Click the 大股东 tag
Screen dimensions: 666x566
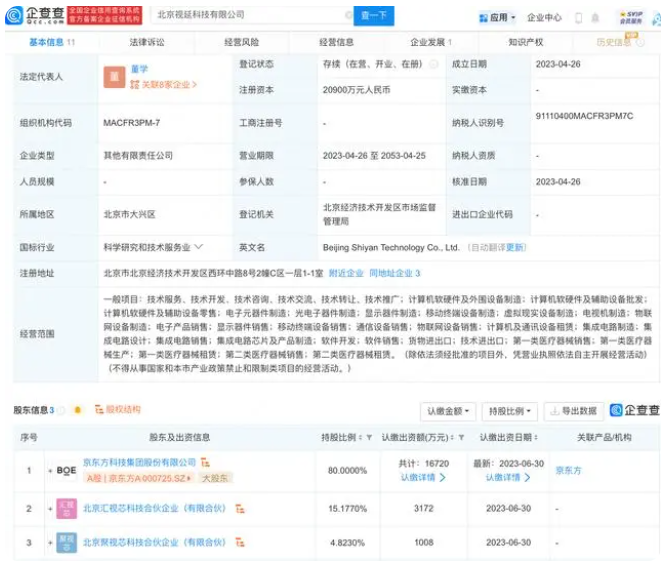tap(215, 479)
